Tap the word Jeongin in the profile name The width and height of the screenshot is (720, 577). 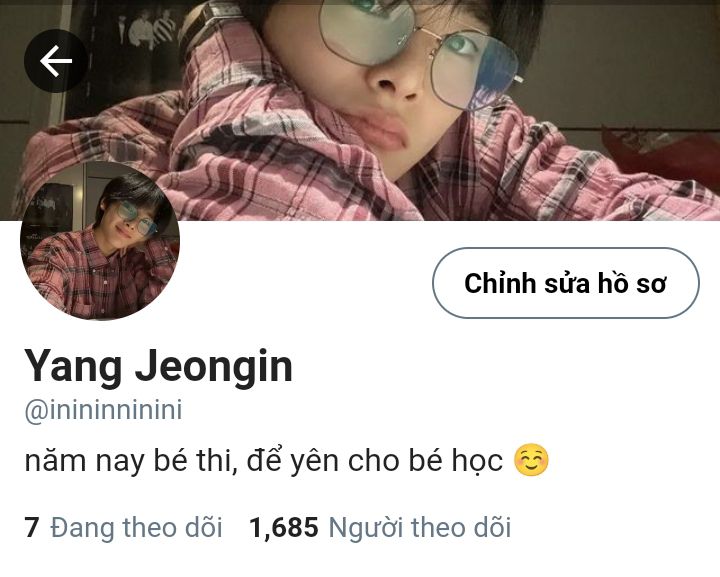[x=214, y=368]
